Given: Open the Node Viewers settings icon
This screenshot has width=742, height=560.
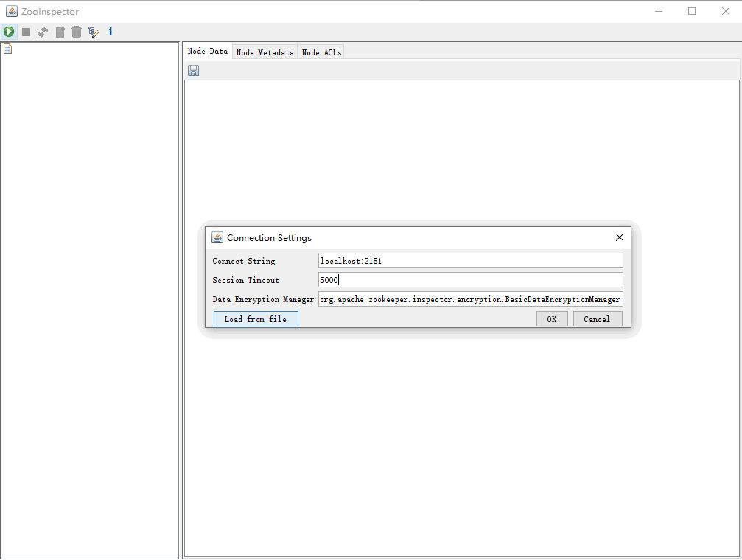Looking at the screenshot, I should [94, 32].
